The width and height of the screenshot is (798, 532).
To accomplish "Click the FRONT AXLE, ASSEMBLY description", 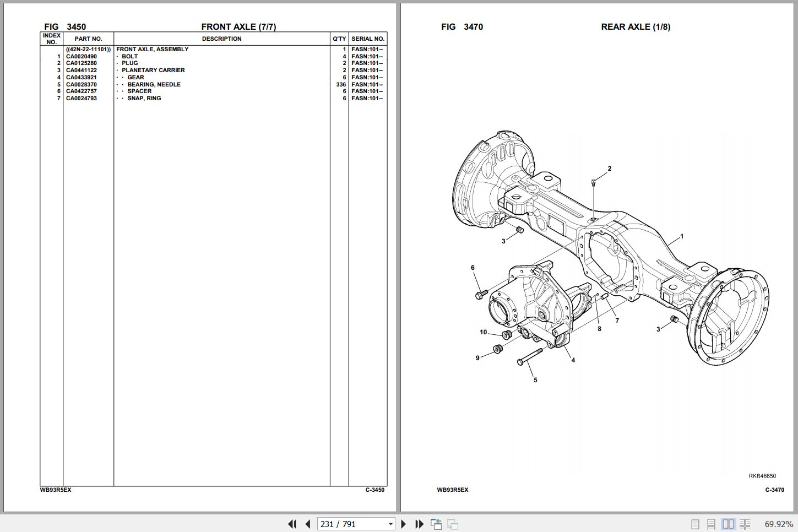I will (153, 49).
